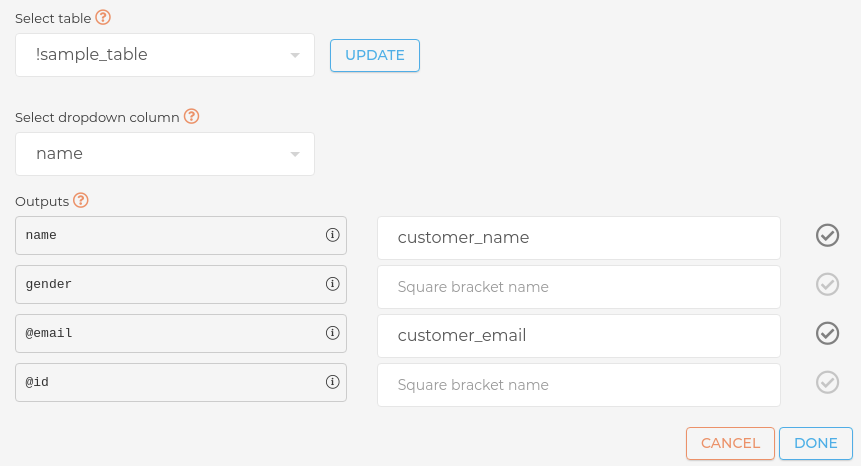Open the !sample_table dropdown
Viewport: 861px width, 466px height.
[x=165, y=55]
